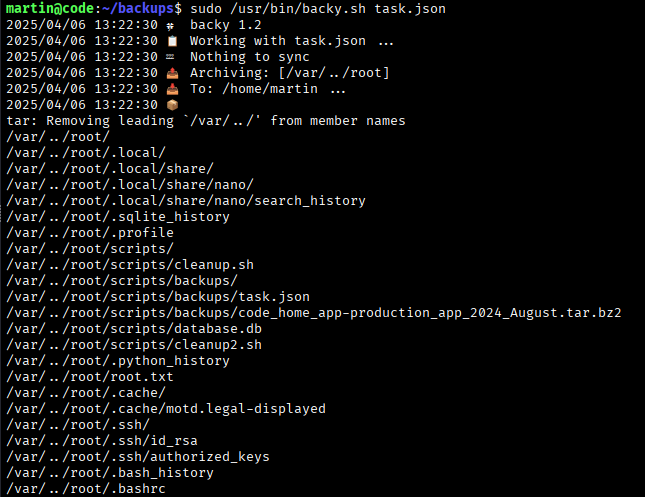Click the package box icon on the last log line
Screen dimensions: 645x497
tap(171, 104)
